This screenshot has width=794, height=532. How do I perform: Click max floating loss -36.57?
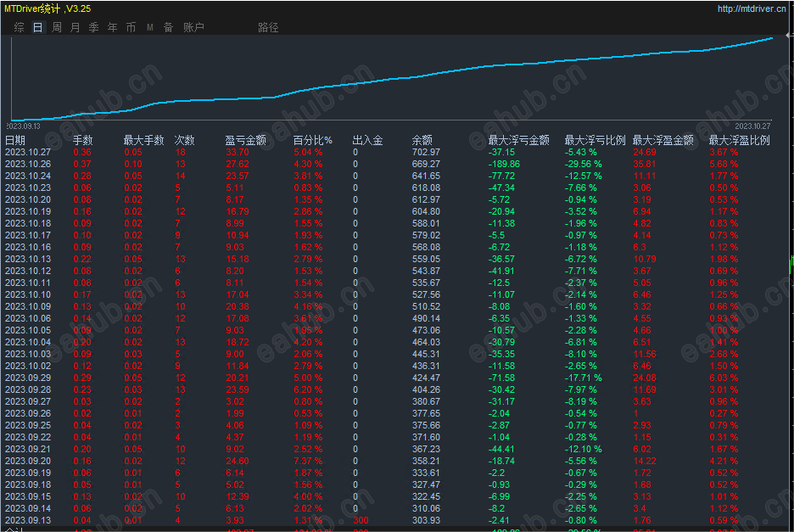pyautogui.click(x=501, y=260)
